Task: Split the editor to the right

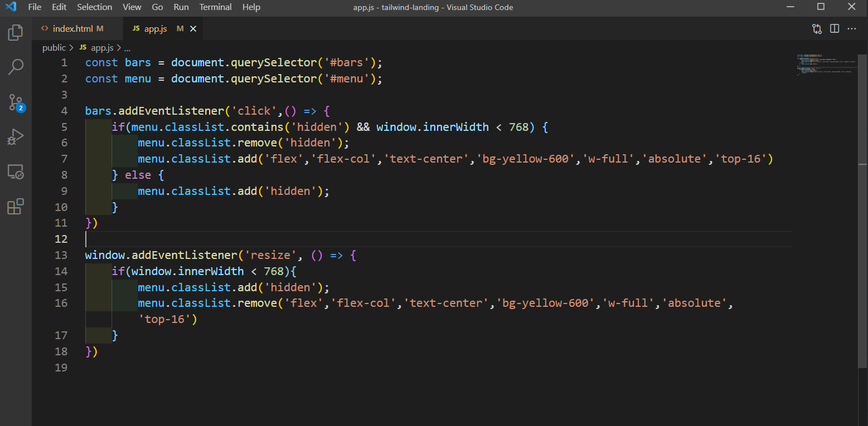Action: 835,29
